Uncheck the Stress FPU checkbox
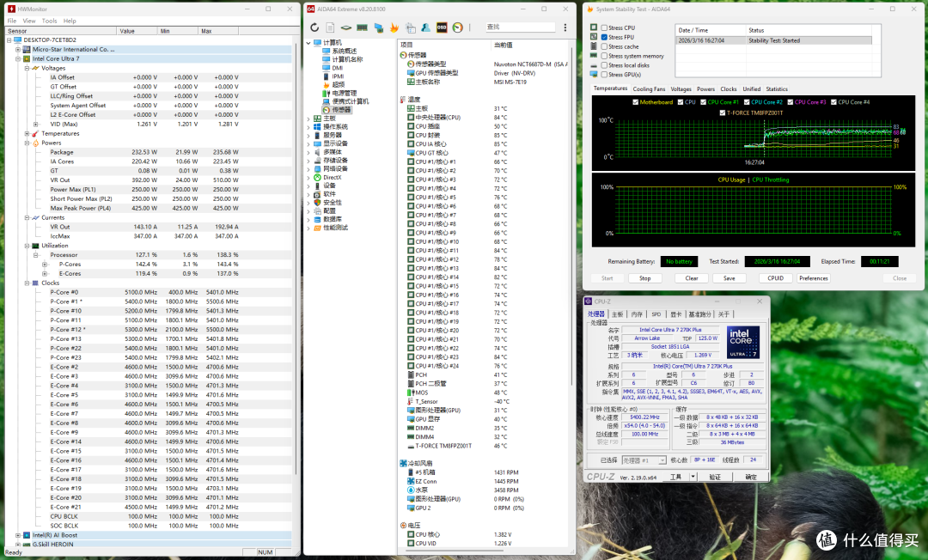The image size is (928, 560). tap(604, 37)
